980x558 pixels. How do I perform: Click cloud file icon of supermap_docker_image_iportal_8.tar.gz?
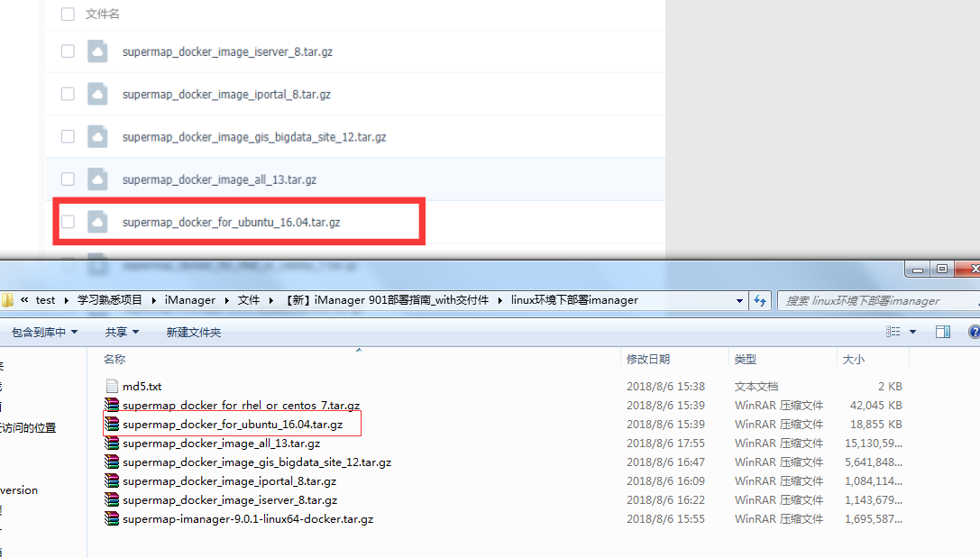click(x=96, y=94)
